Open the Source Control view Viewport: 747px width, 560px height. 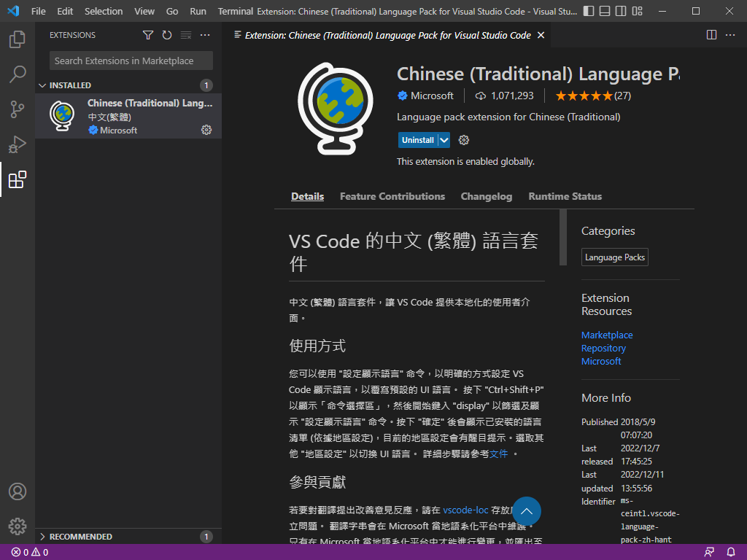click(x=18, y=109)
